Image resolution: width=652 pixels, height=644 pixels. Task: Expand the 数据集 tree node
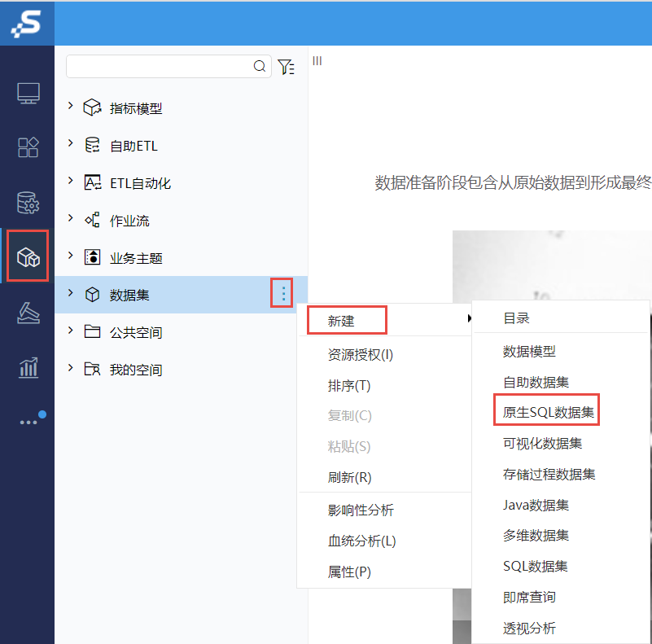click(70, 293)
